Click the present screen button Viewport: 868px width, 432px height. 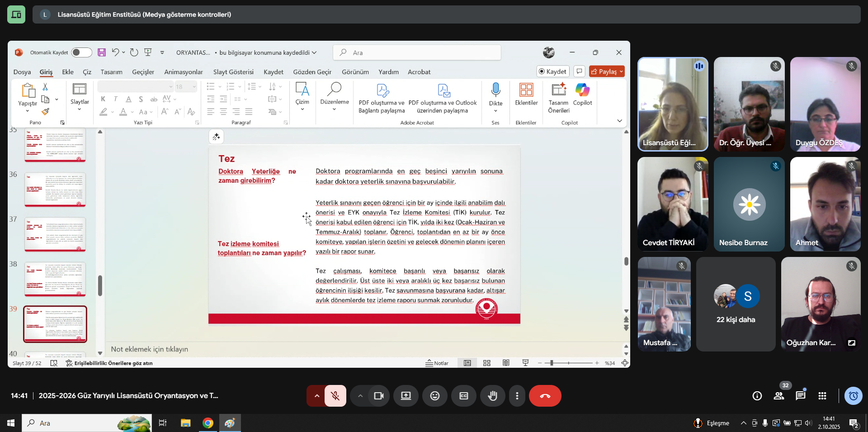406,396
